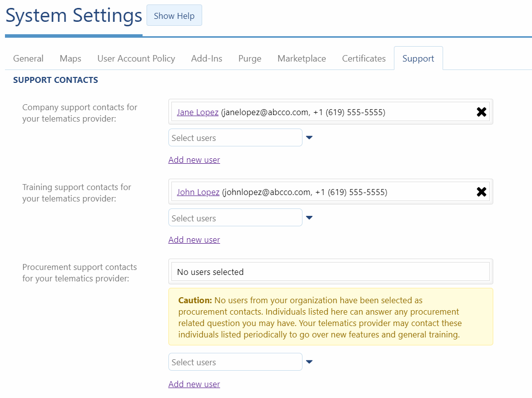Open the General tab

[x=28, y=59]
